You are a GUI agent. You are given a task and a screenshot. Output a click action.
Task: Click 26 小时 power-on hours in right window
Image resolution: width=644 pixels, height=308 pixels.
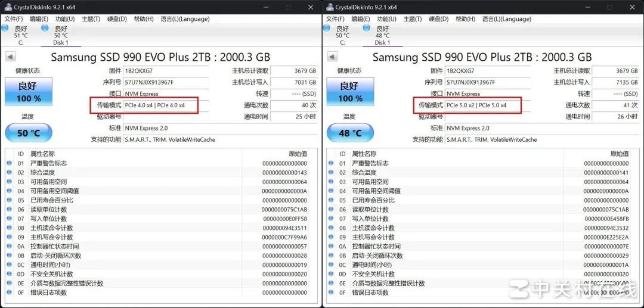coord(615,117)
